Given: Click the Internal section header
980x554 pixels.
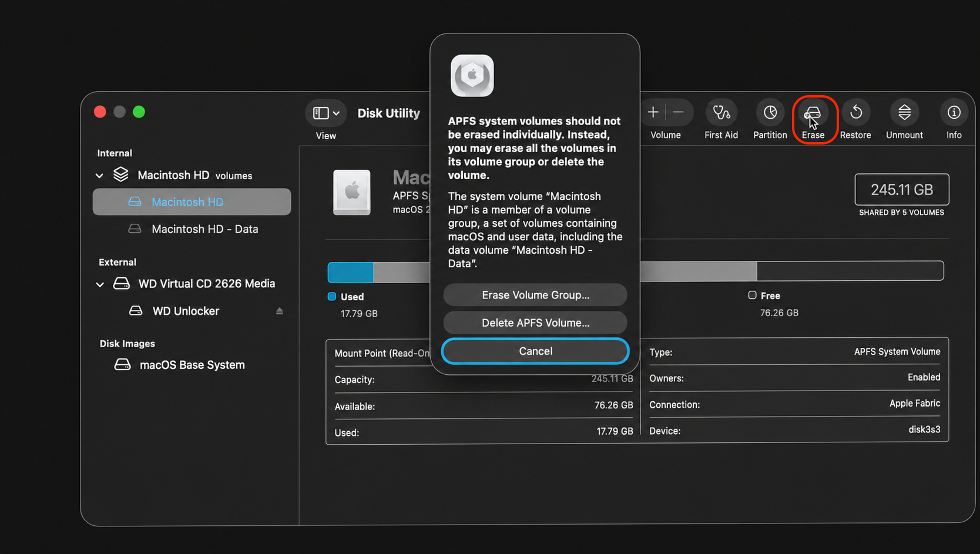Looking at the screenshot, I should tap(115, 153).
